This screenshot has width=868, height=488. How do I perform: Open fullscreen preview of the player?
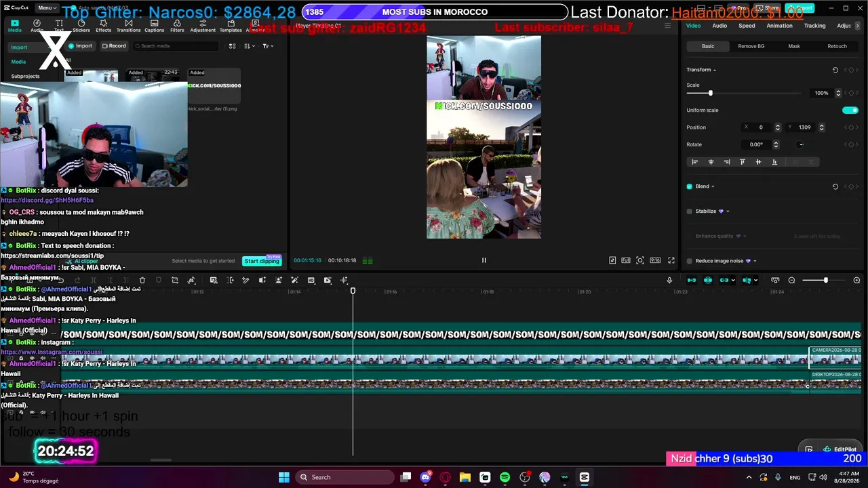click(x=671, y=260)
